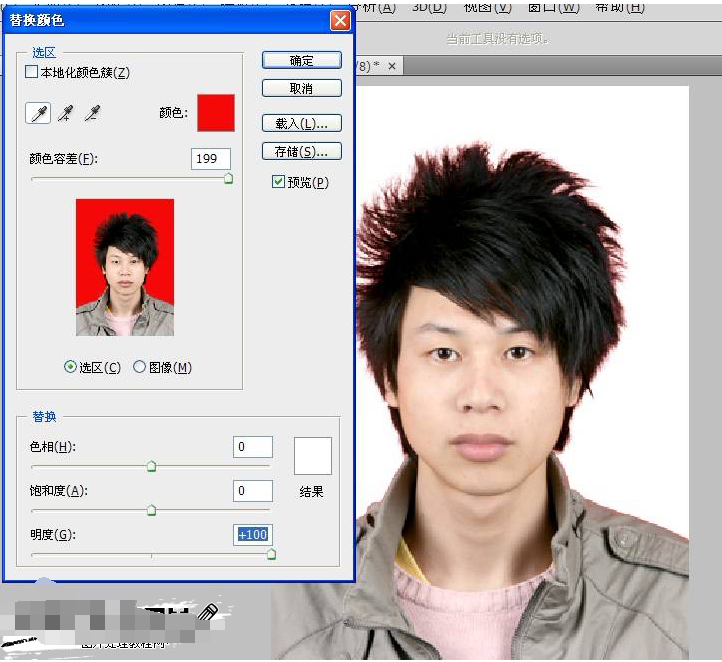
Task: Open the 窗口(W) menu
Action: [553, 7]
